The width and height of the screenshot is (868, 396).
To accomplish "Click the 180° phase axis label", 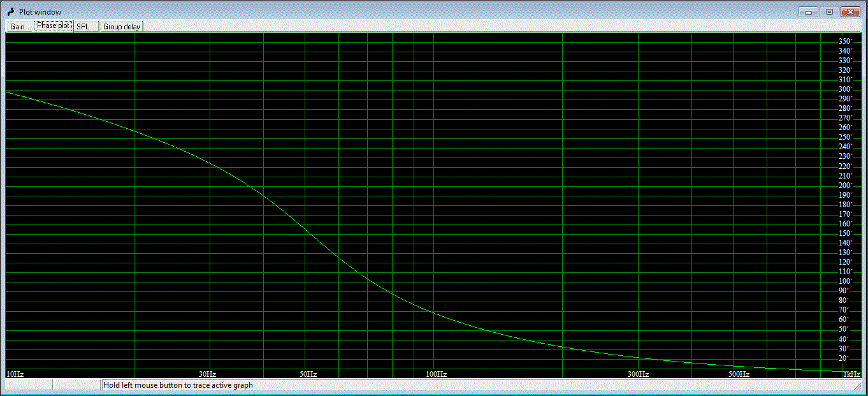I will (x=845, y=205).
